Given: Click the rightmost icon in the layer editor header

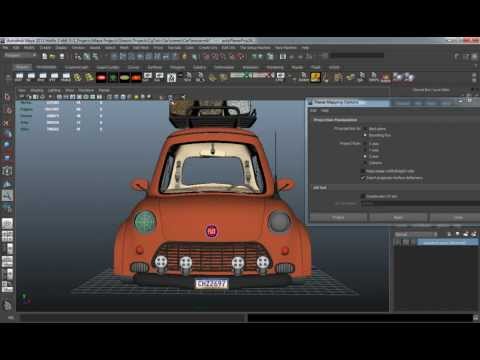Looking at the screenshot, I should point(474,234).
